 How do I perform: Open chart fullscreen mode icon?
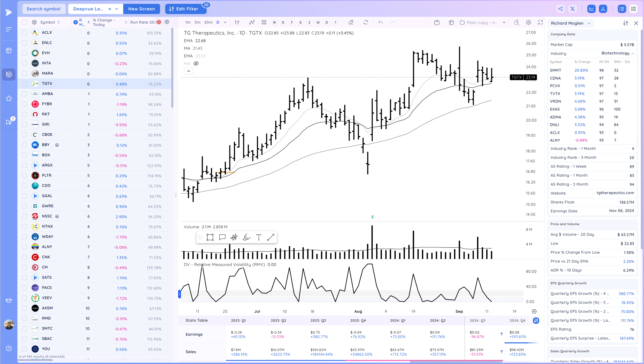tap(540, 23)
